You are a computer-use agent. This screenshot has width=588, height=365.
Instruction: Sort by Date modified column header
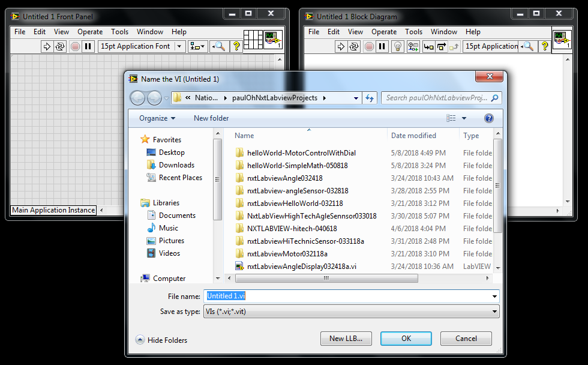(x=413, y=136)
